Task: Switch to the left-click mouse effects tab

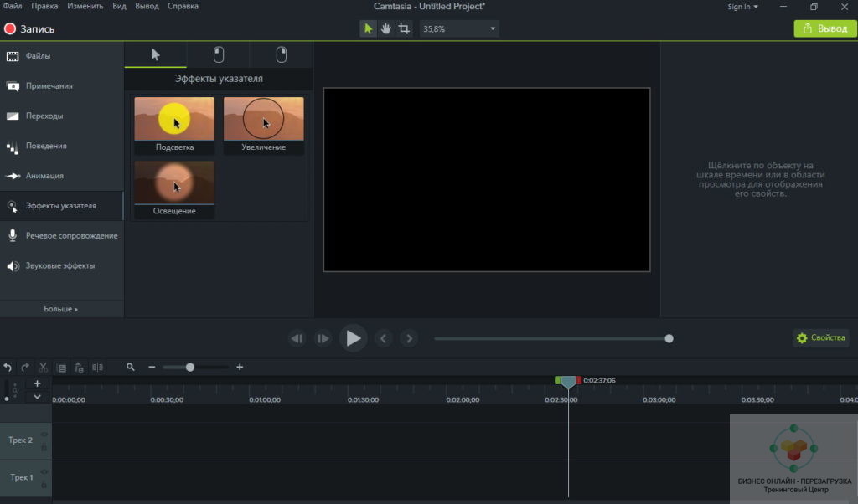Action: pos(219,54)
